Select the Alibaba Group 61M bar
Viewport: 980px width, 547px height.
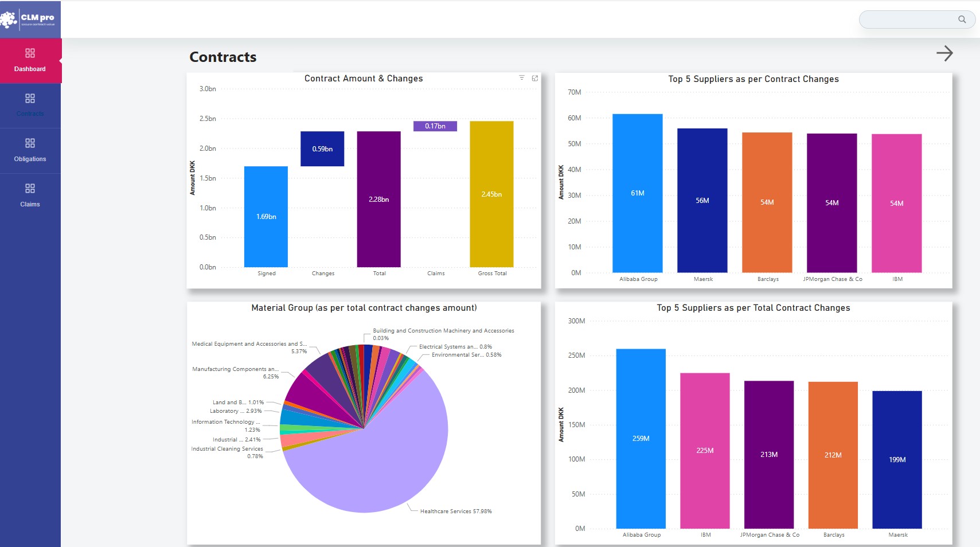click(638, 193)
